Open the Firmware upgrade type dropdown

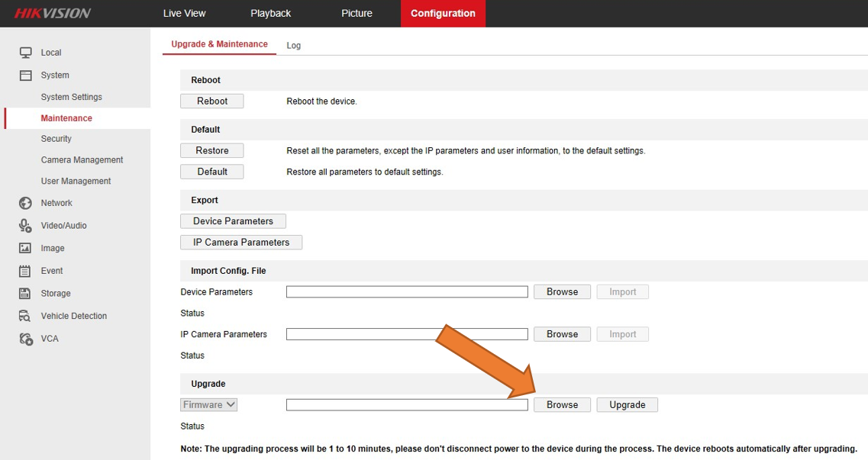point(208,404)
